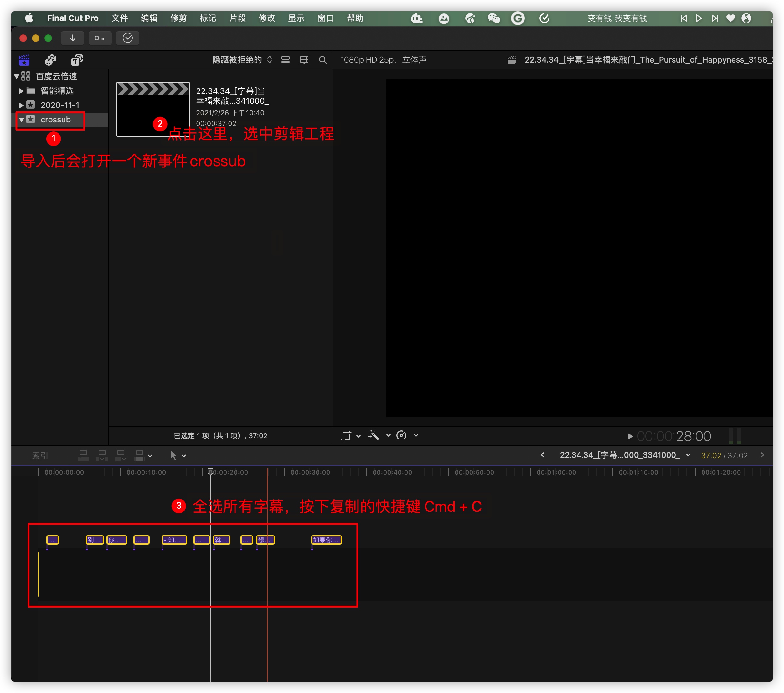Open the 修剪 menu
This screenshot has width=784, height=693.
[x=178, y=18]
